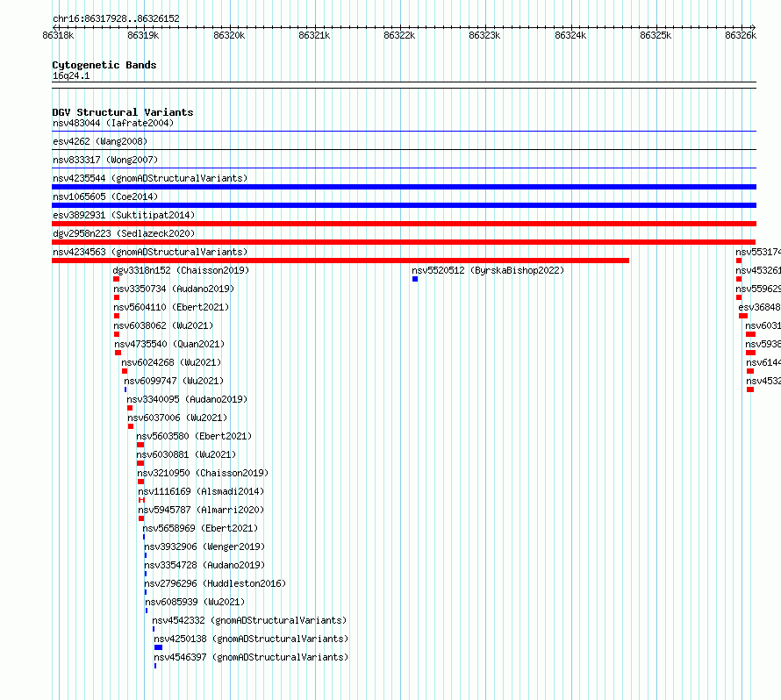The width and height of the screenshot is (781, 700).
Task: Click the 86318k ruler position label
Action: point(58,35)
